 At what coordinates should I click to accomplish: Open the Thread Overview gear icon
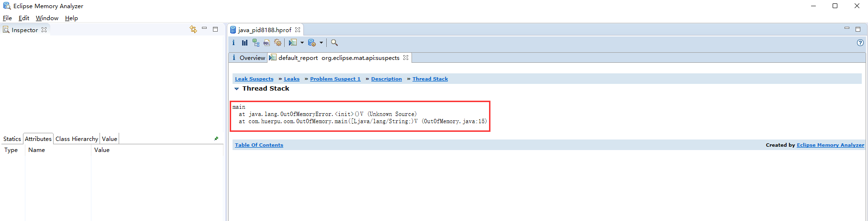point(278,43)
